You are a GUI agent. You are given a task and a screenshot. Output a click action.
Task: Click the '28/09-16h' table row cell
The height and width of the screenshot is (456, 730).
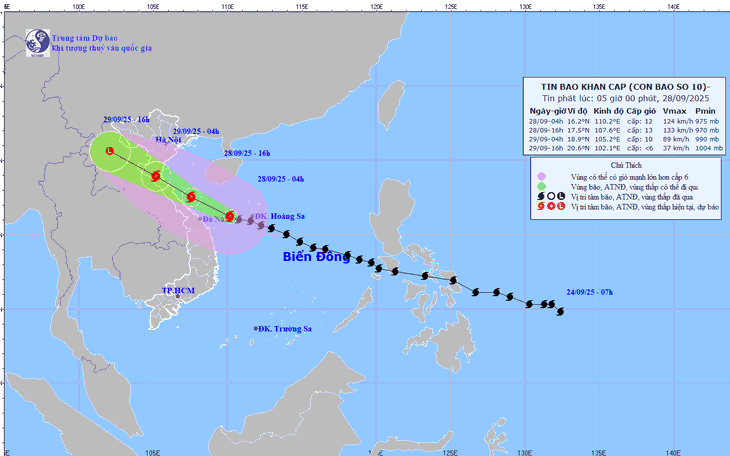546,130
